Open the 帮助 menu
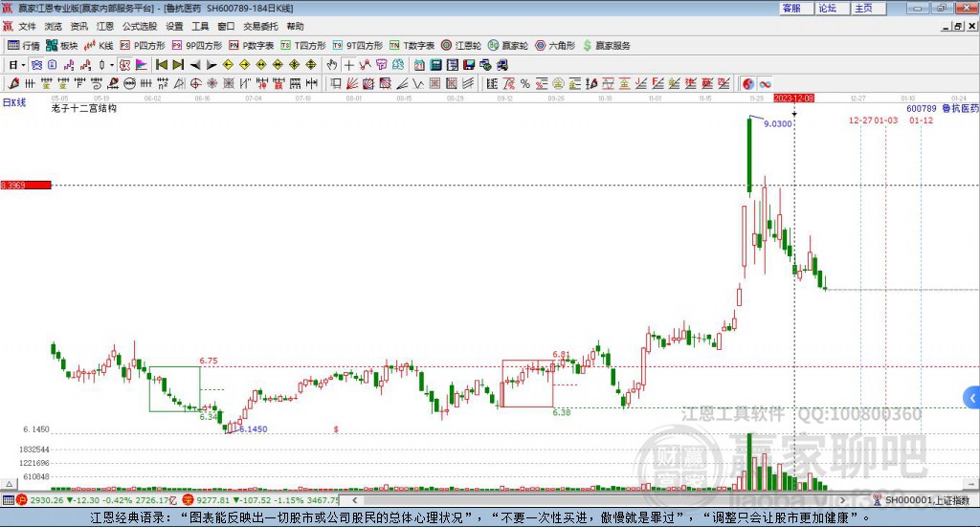980x527 pixels. coord(295,26)
